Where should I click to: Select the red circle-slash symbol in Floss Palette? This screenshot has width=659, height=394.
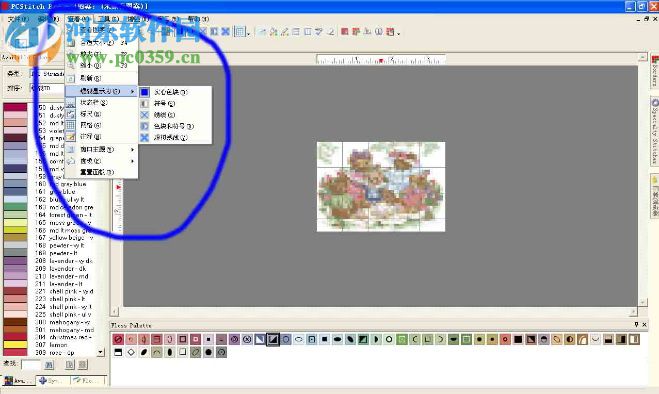tap(118, 339)
